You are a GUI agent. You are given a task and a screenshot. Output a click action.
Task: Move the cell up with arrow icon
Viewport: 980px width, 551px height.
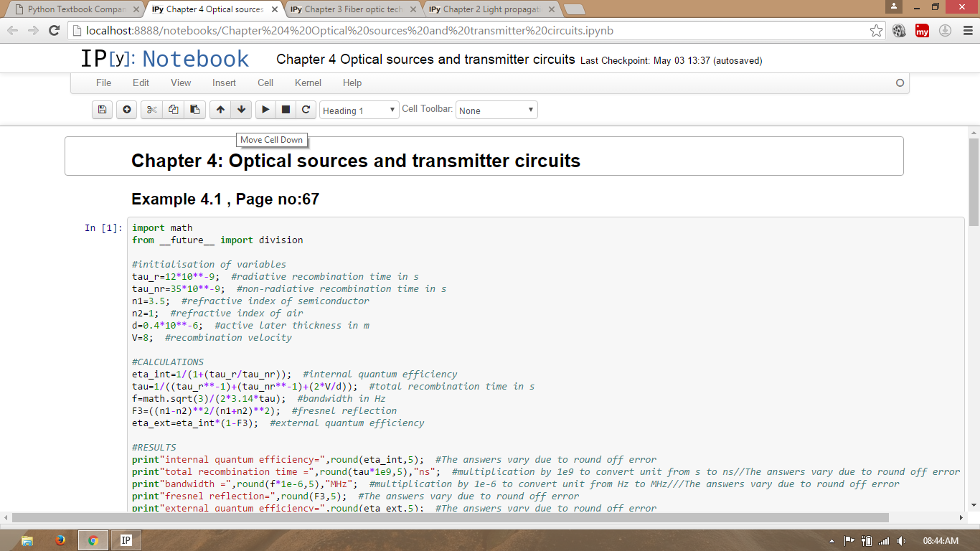pyautogui.click(x=220, y=110)
